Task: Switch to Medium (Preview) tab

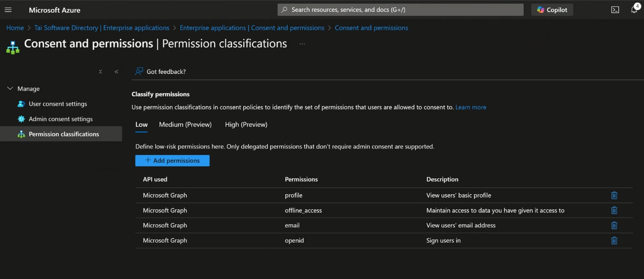Action: [185, 124]
